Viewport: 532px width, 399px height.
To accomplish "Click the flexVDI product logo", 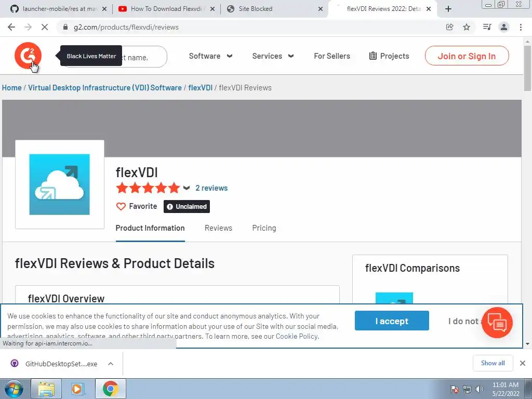I will tap(59, 184).
